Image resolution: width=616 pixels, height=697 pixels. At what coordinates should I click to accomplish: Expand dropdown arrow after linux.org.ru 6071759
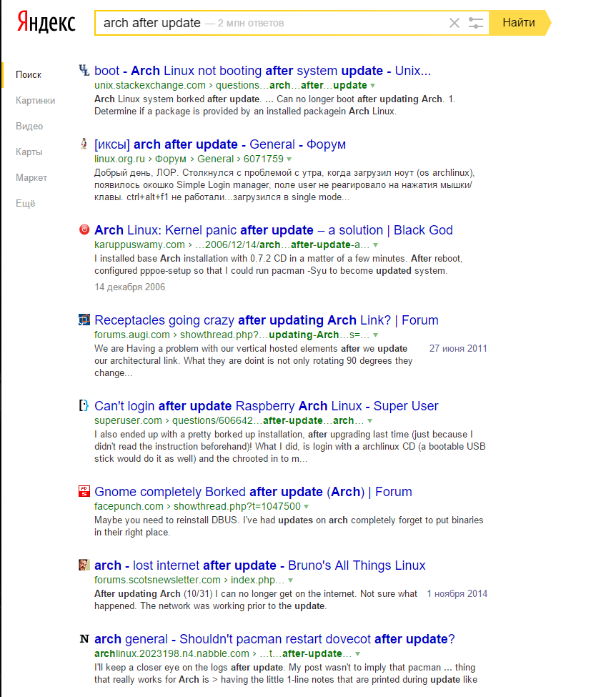(x=289, y=159)
